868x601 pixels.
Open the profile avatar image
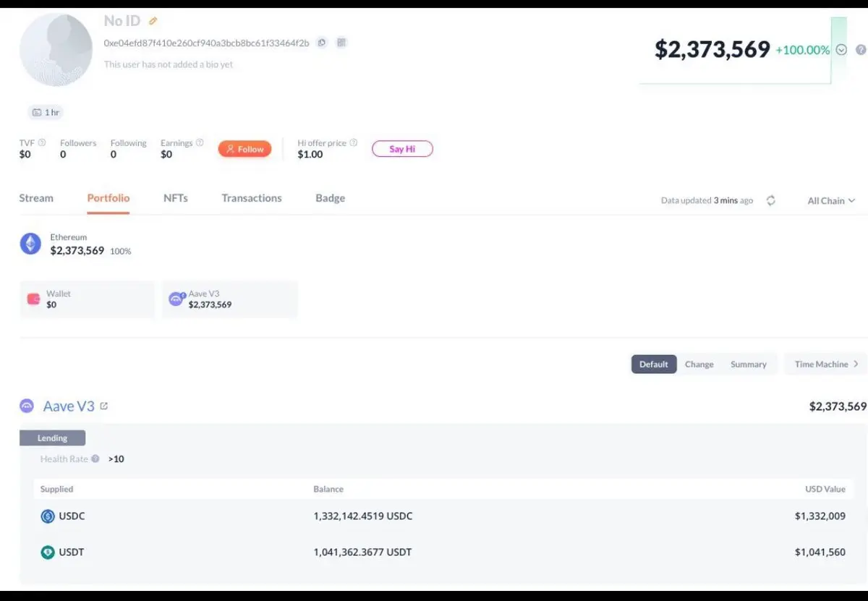pos(56,50)
